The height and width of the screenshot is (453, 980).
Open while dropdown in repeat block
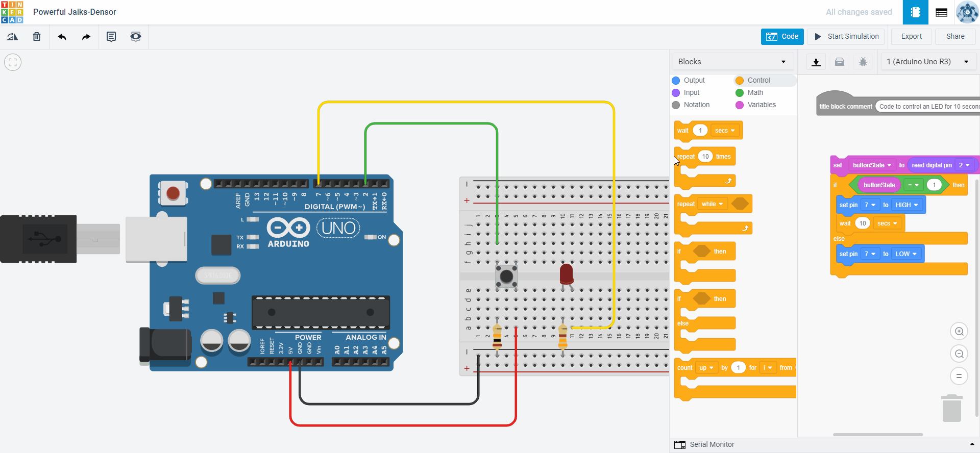coord(712,204)
